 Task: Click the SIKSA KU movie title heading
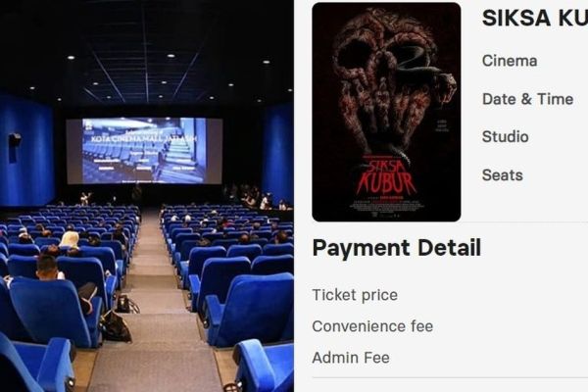[535, 18]
